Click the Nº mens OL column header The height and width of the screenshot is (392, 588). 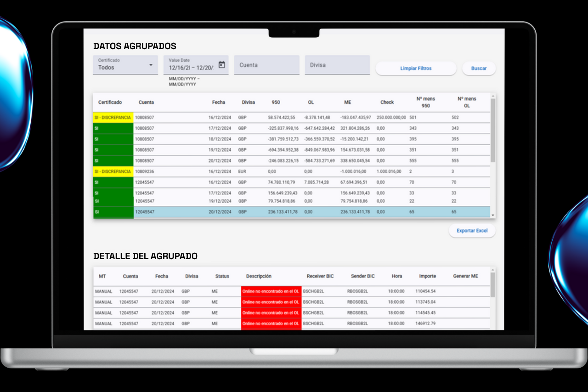(467, 102)
